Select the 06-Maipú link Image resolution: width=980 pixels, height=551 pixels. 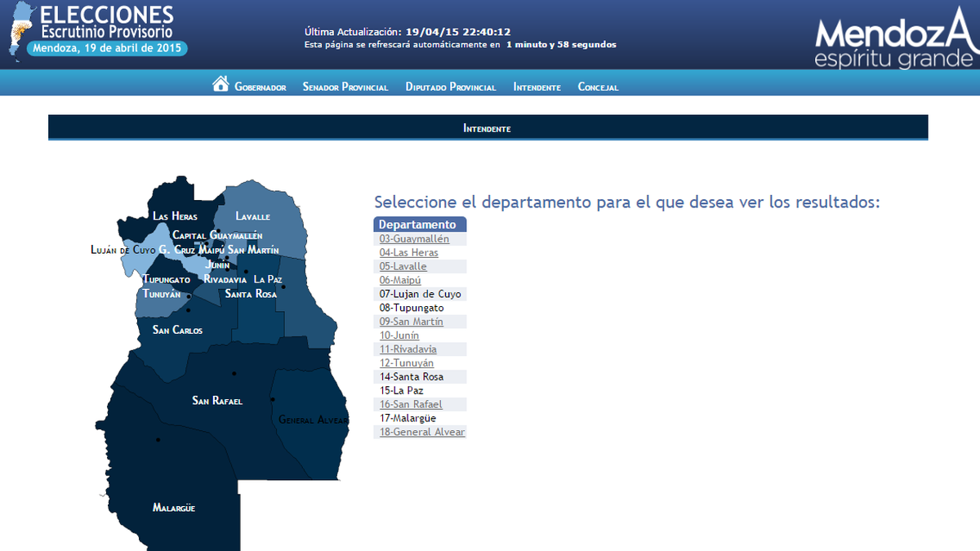click(399, 279)
